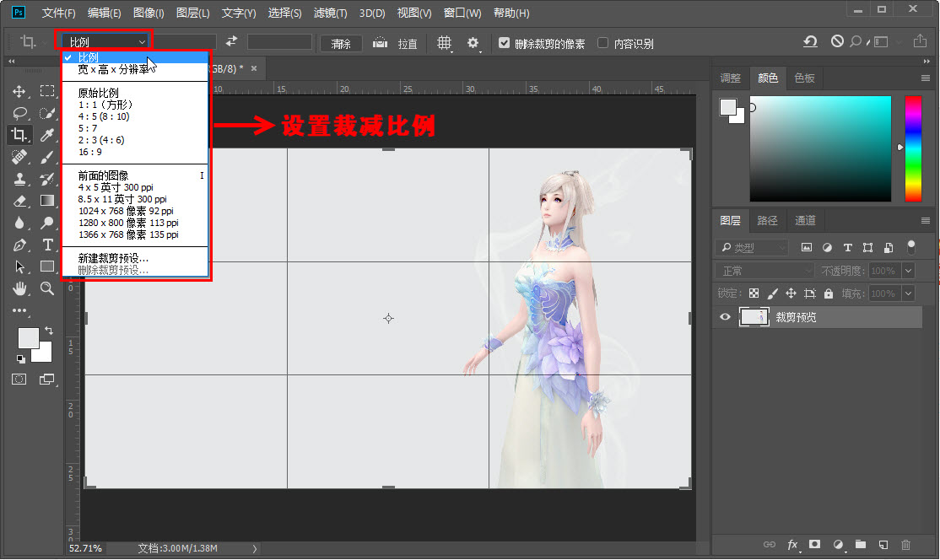Cancel the current crop operation
The width and height of the screenshot is (940, 560).
(x=837, y=41)
